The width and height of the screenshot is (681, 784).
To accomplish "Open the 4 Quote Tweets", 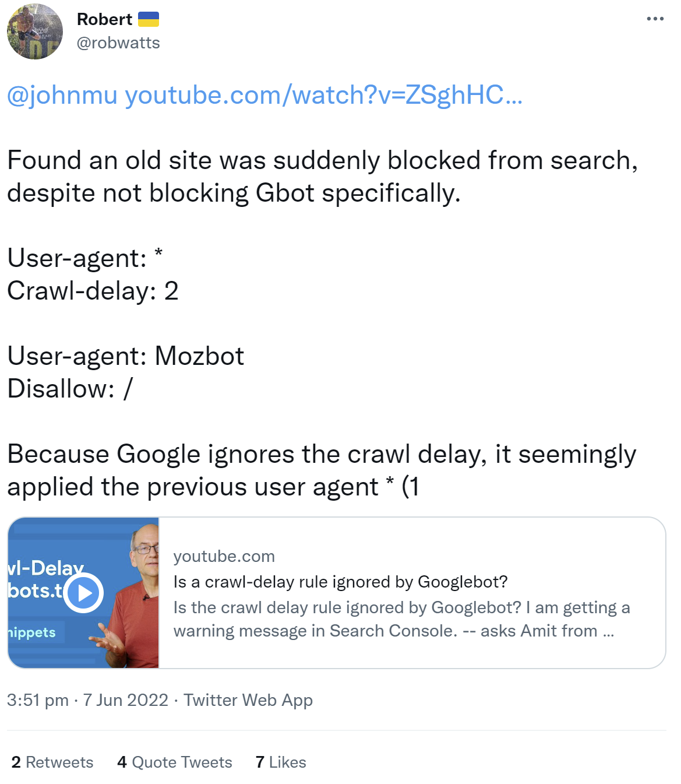I will (175, 762).
